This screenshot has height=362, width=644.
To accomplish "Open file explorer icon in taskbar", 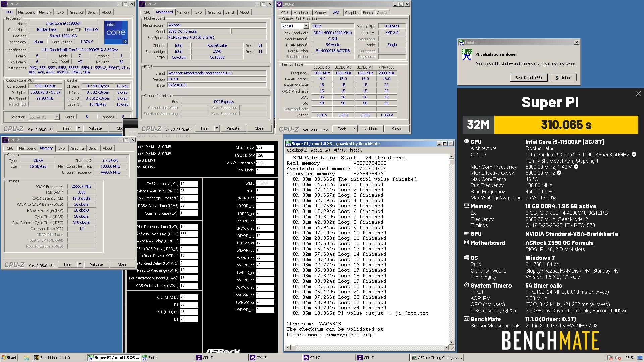I will pyautogui.click(x=26, y=358).
